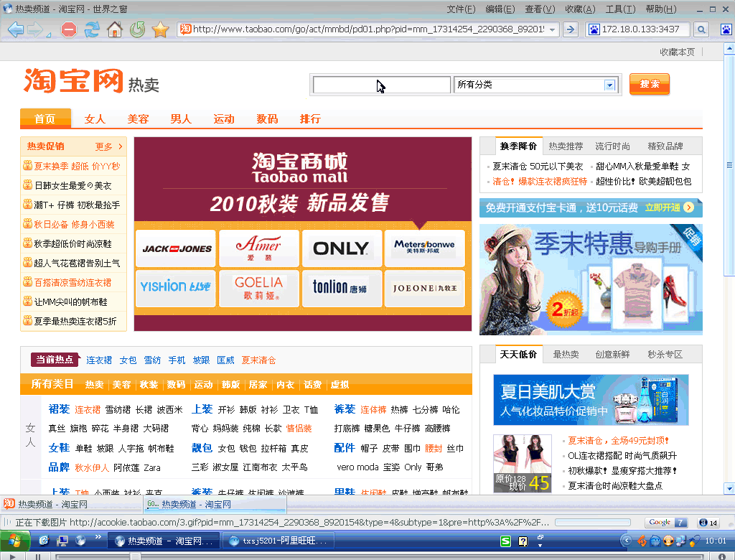The width and height of the screenshot is (735, 560).
Task: Click the red Stop loading icon
Action: point(69,29)
